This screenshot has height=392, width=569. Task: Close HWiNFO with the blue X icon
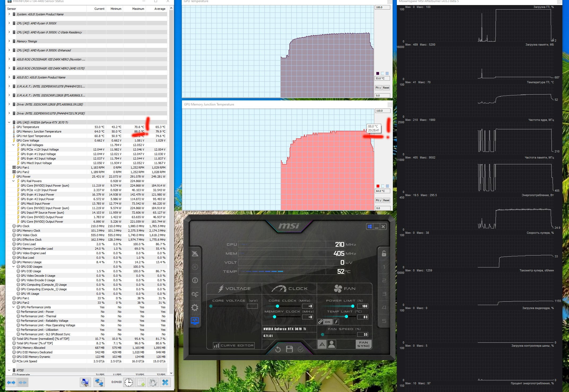pos(165,382)
